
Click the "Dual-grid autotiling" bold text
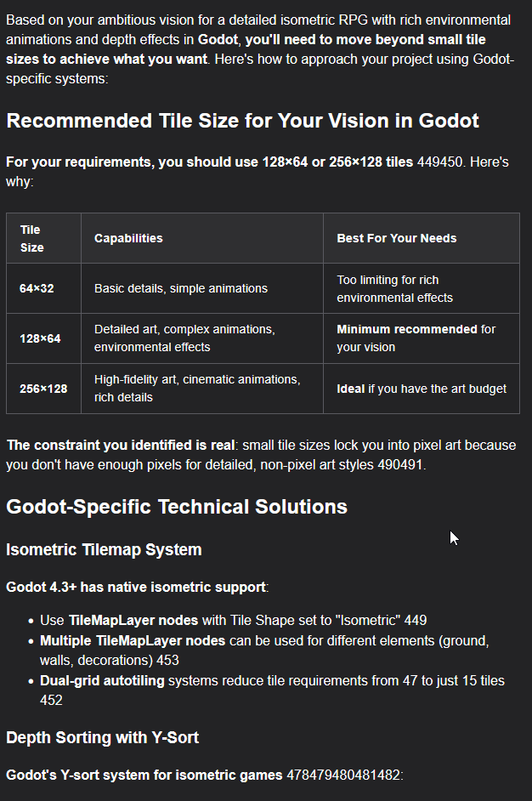[102, 681]
